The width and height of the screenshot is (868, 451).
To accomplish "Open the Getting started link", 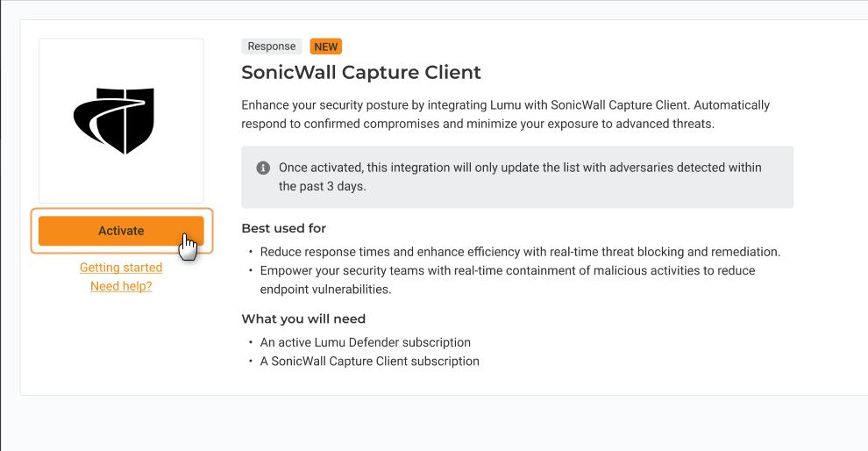I will (x=121, y=268).
